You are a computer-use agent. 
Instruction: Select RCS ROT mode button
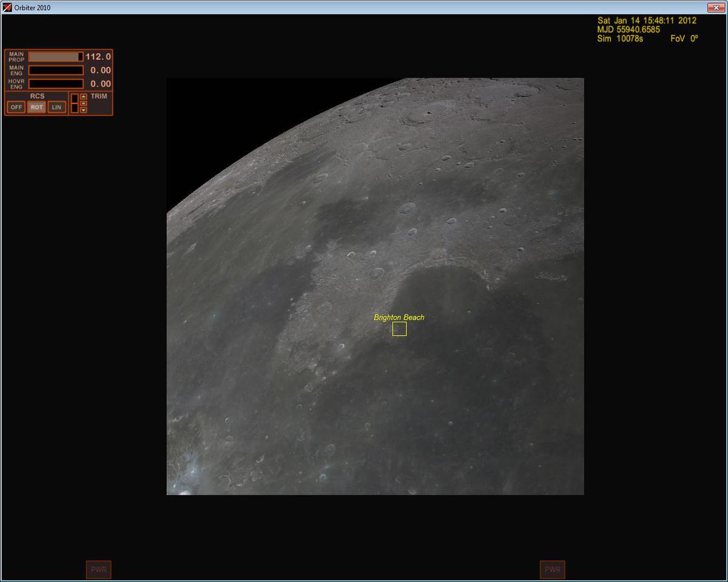point(36,107)
